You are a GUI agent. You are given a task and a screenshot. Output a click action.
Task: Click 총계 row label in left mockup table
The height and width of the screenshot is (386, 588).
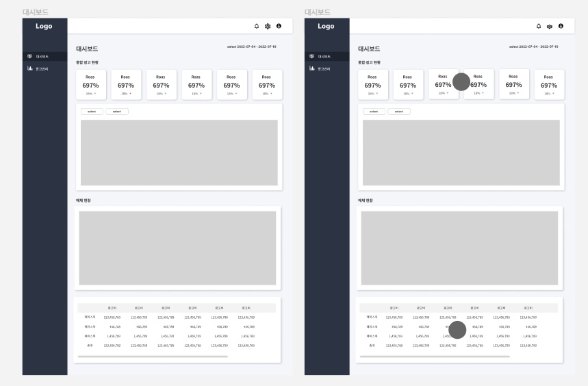tap(90, 346)
